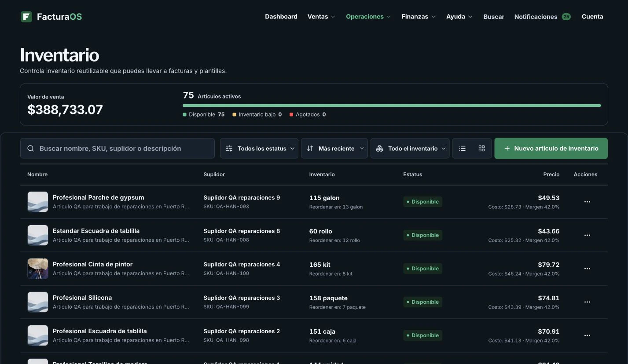Click the Precio column header
628x364 pixels.
click(x=551, y=175)
